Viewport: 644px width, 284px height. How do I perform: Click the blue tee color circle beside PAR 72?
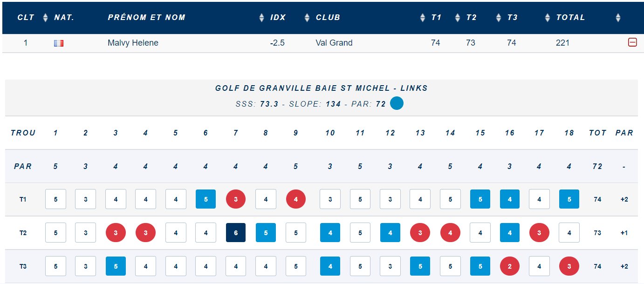click(x=397, y=103)
